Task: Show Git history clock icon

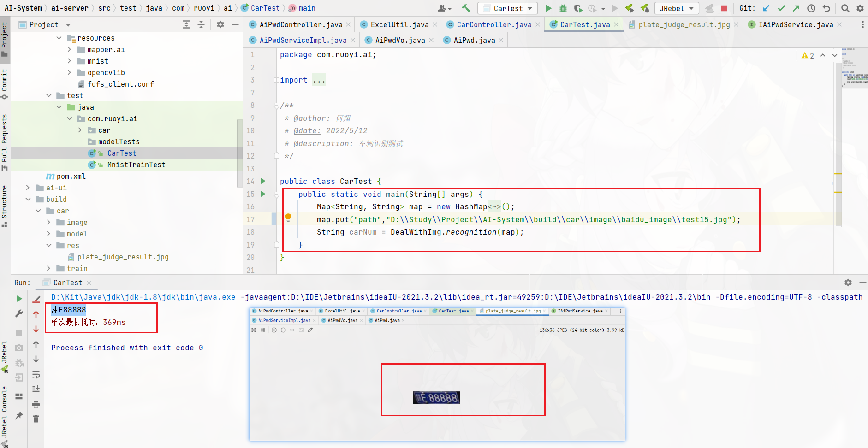Action: pyautogui.click(x=811, y=8)
